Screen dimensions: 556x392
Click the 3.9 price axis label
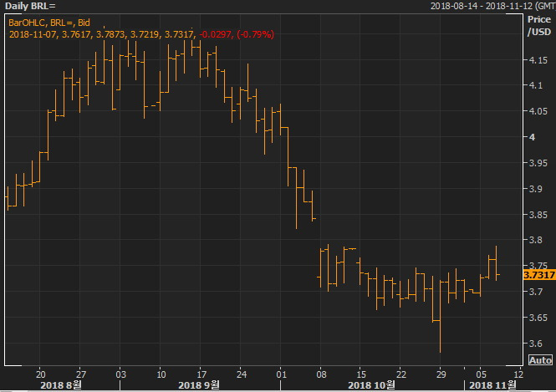tap(536, 189)
